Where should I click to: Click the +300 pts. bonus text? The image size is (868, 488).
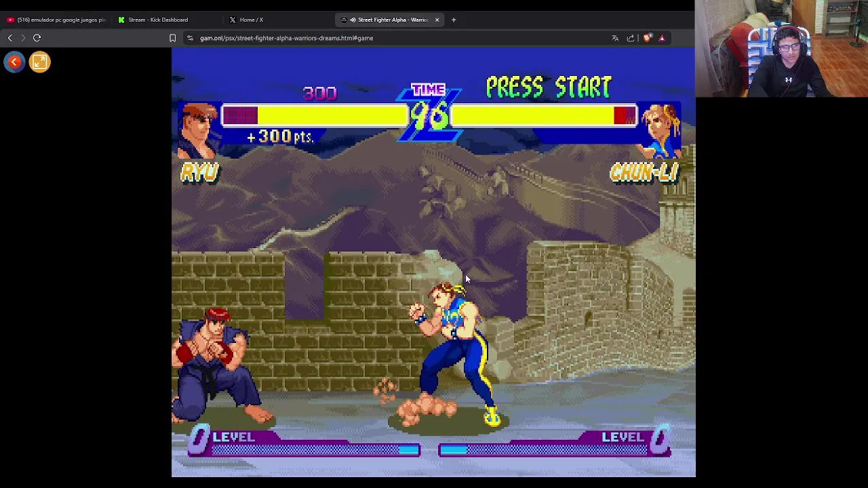click(x=280, y=136)
